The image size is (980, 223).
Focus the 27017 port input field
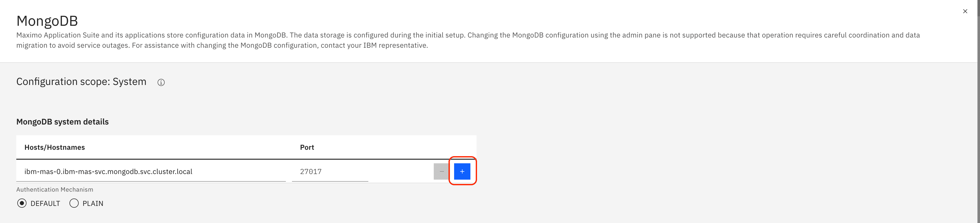[330, 171]
